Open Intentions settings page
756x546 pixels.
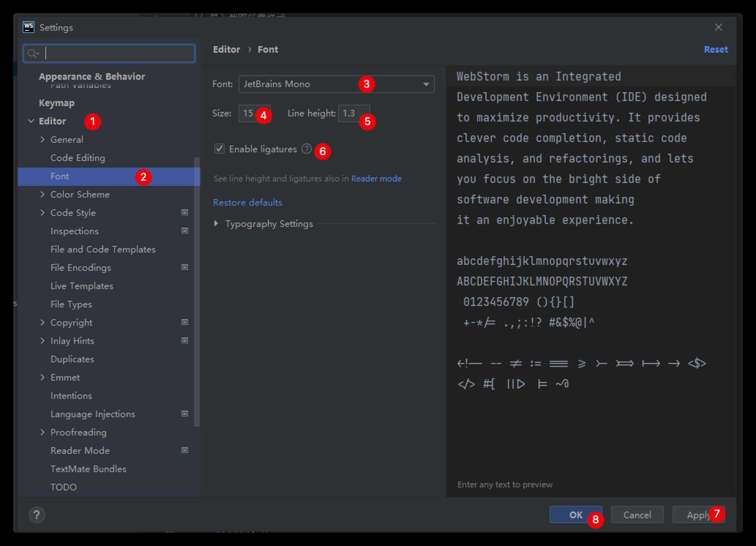pos(71,396)
